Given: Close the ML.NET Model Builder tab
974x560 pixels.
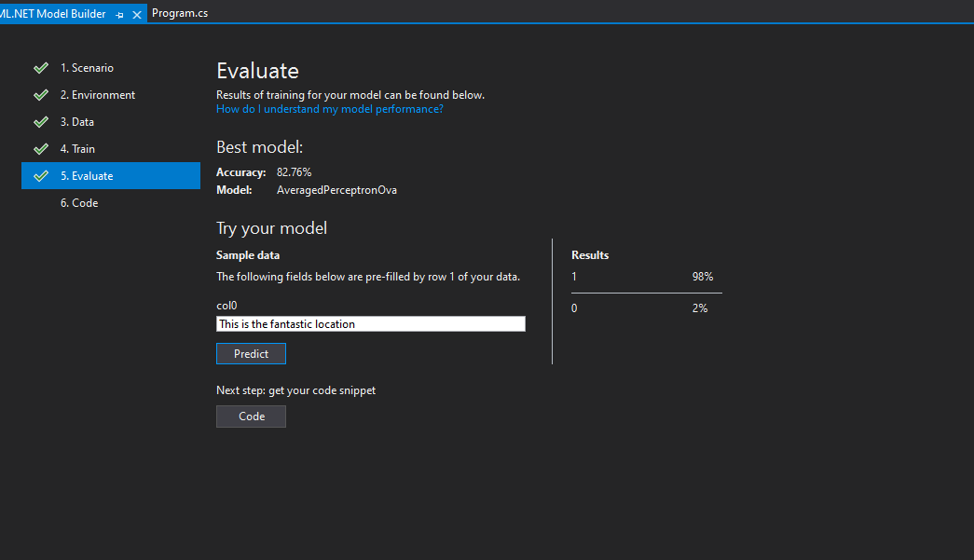Looking at the screenshot, I should point(137,15).
